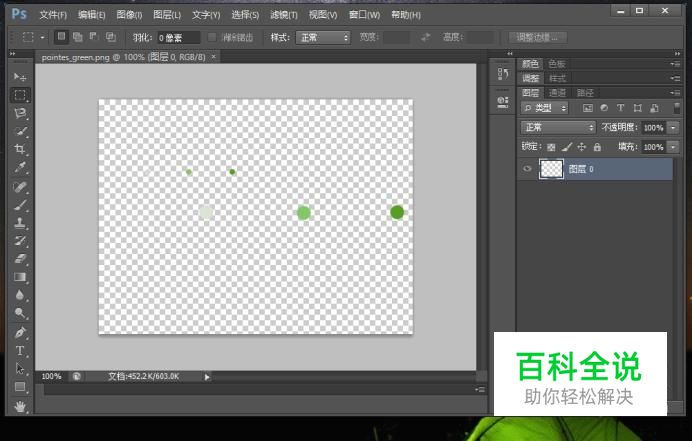
Task: Select the Path Selection tool
Action: coord(20,369)
